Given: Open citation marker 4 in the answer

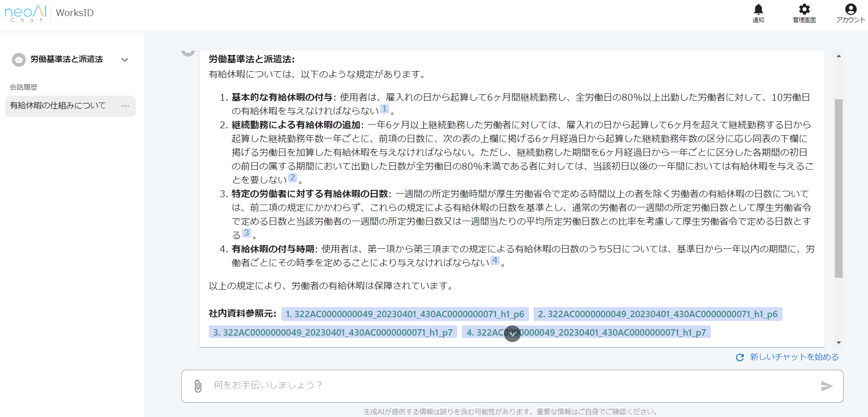Looking at the screenshot, I should 495,261.
